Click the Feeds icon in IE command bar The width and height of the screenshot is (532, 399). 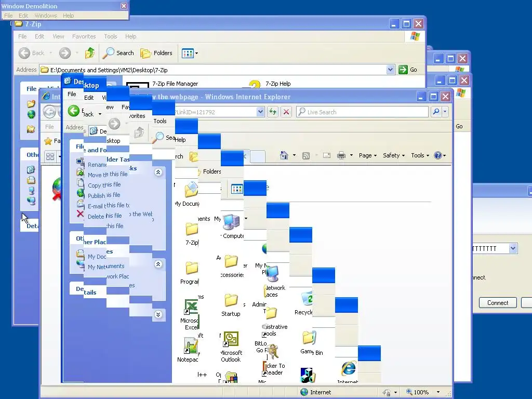(306, 156)
